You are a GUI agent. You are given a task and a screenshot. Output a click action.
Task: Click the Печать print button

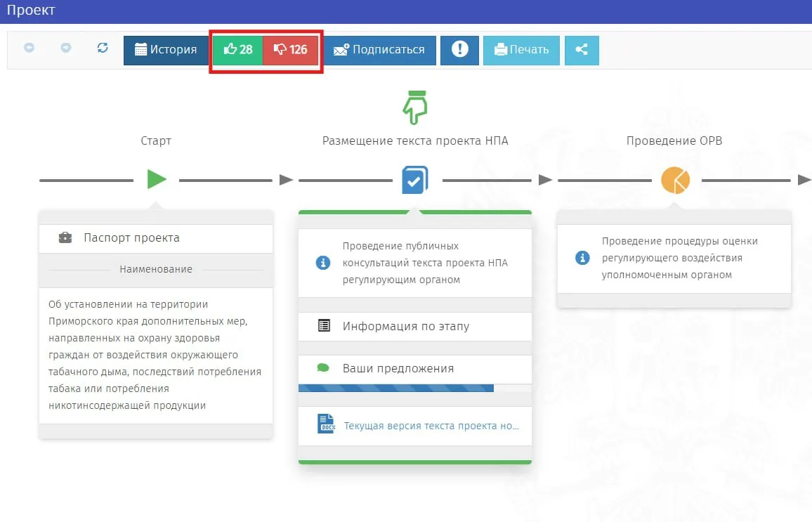pyautogui.click(x=521, y=50)
